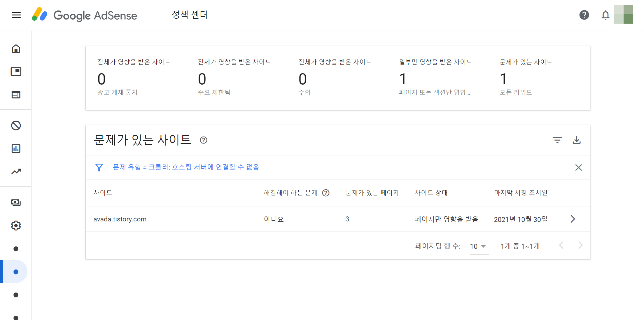644x320 pixels.
Task: Open Optimization via the trending-arrow icon
Action: (16, 172)
